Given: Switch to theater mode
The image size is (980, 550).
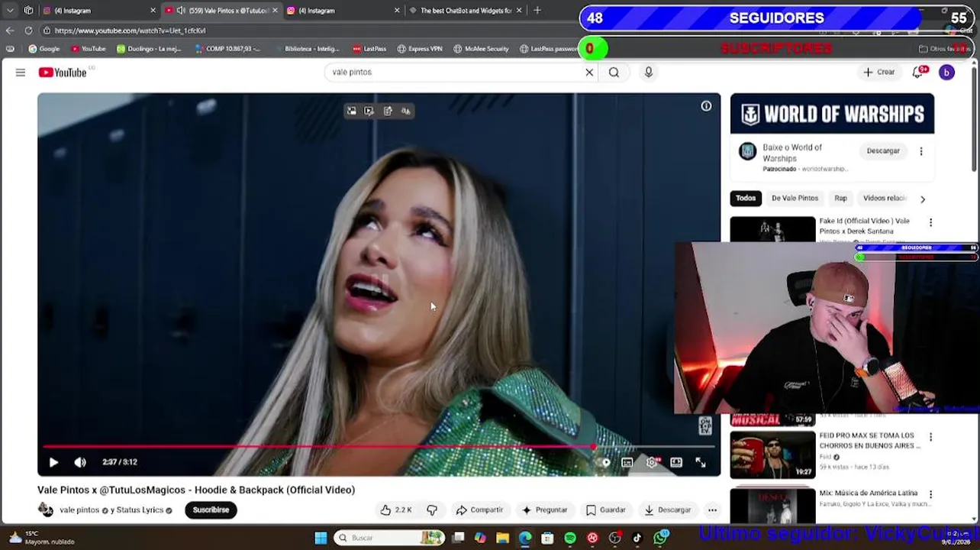Looking at the screenshot, I should point(676,462).
